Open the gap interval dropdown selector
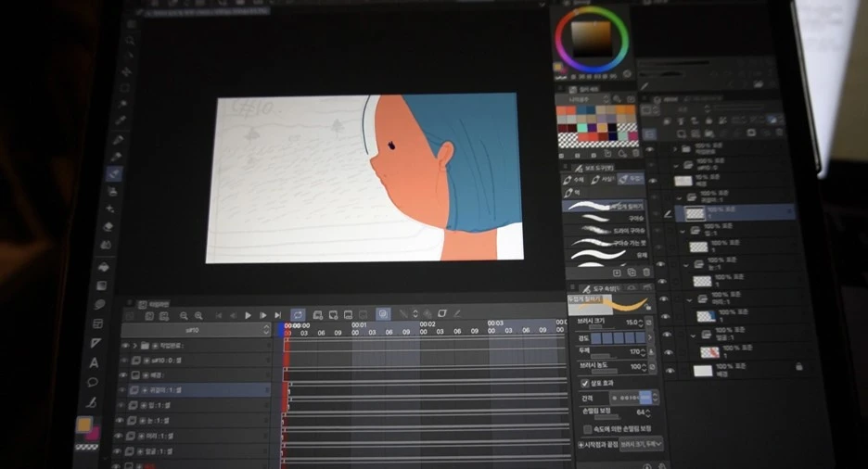The image size is (868, 469). tap(656, 398)
